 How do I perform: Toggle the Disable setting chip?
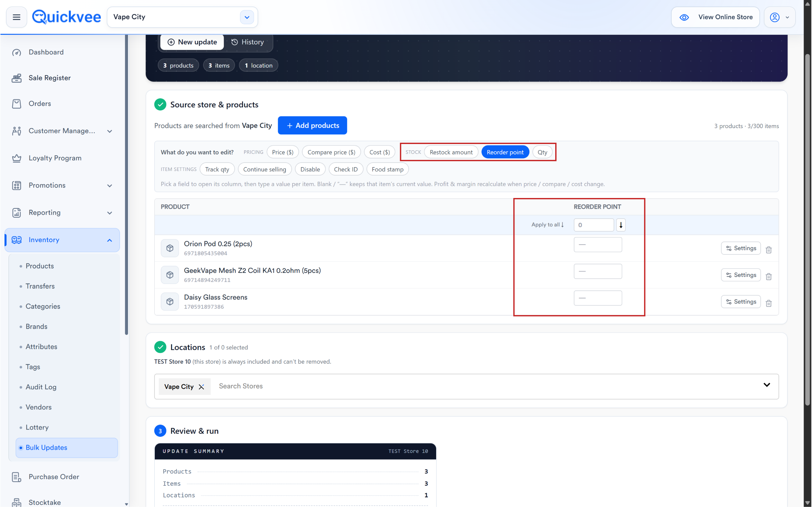[310, 169]
